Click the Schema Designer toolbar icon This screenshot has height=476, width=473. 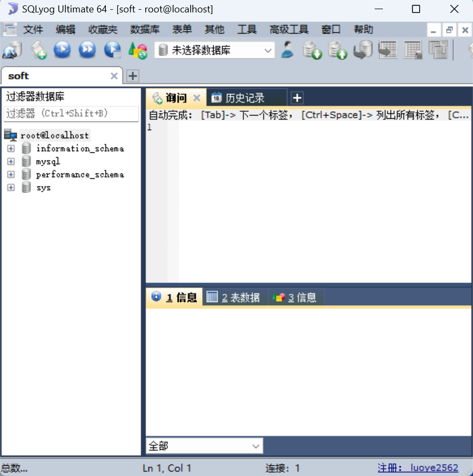point(438,51)
